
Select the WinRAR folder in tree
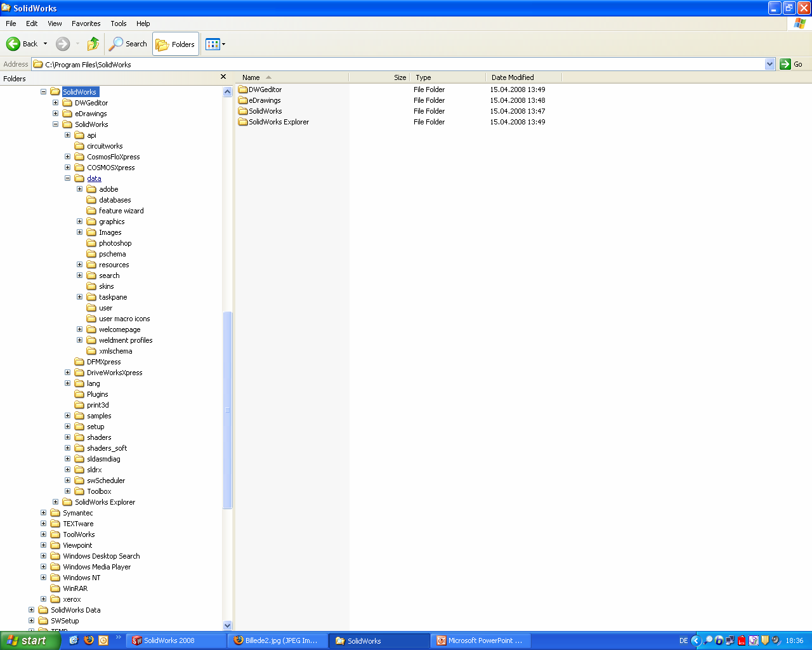[75, 588]
